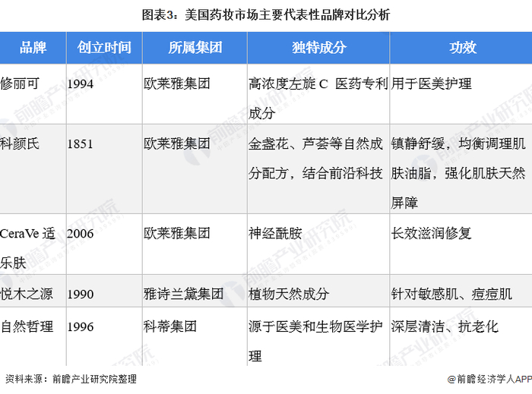Click the table title 图表3
Viewport: 532px width, 394px height.
[x=266, y=15]
